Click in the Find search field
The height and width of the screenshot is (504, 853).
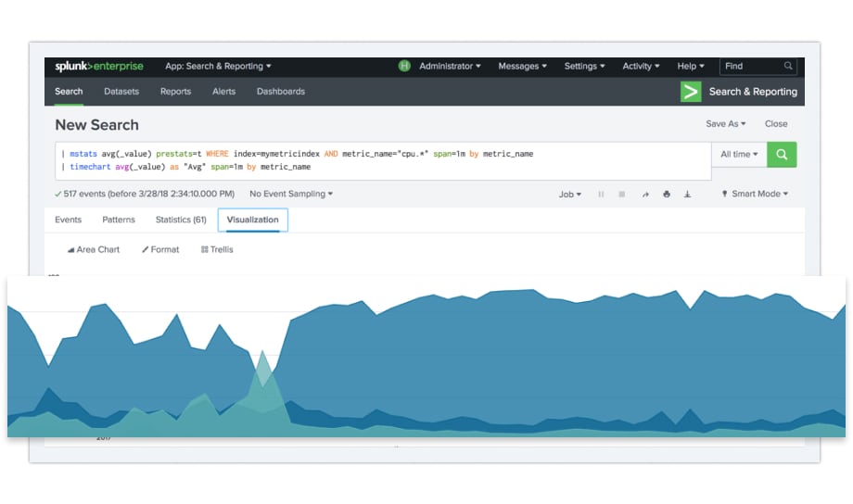coord(752,67)
